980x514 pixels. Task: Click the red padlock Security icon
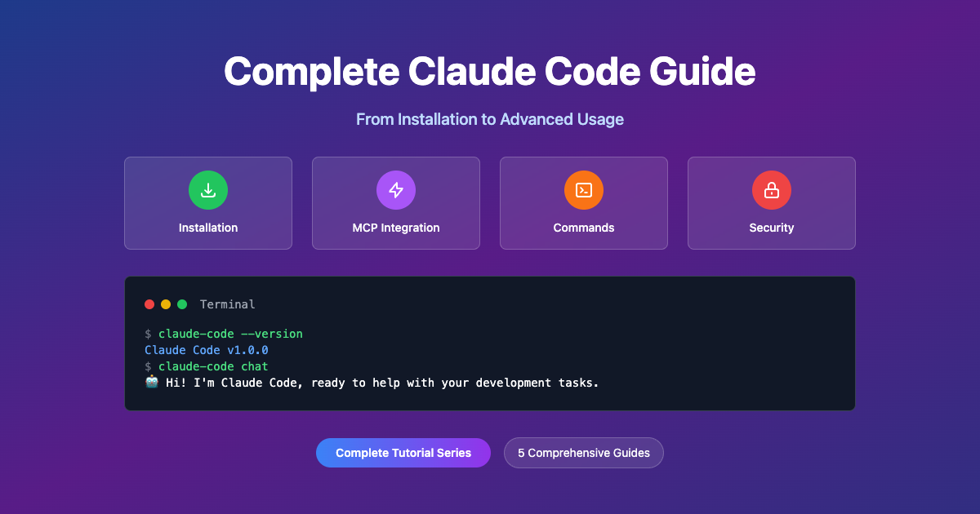[772, 190]
